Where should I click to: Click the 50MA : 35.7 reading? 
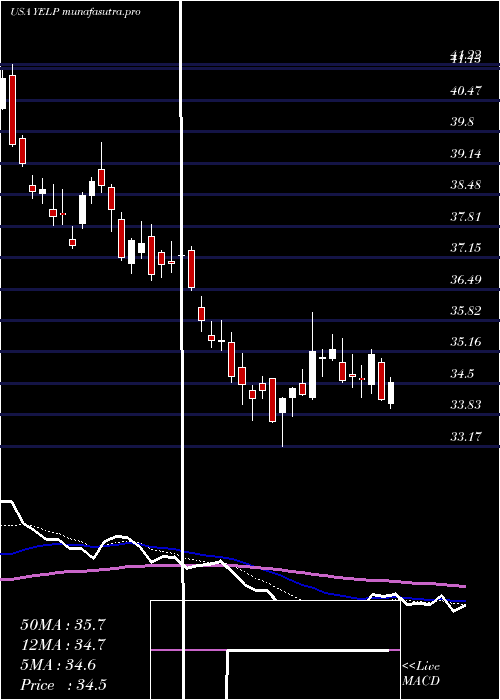63,625
